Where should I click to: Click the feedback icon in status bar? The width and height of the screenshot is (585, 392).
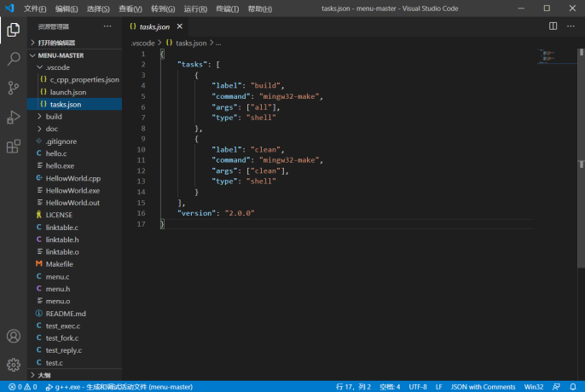pyautogui.click(x=556, y=387)
